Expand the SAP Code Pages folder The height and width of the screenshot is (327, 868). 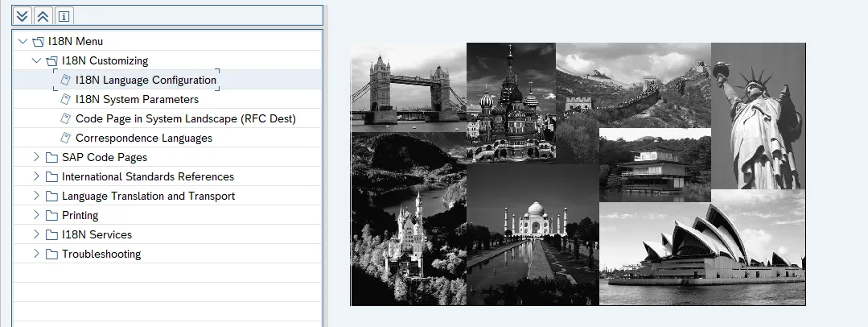click(36, 157)
